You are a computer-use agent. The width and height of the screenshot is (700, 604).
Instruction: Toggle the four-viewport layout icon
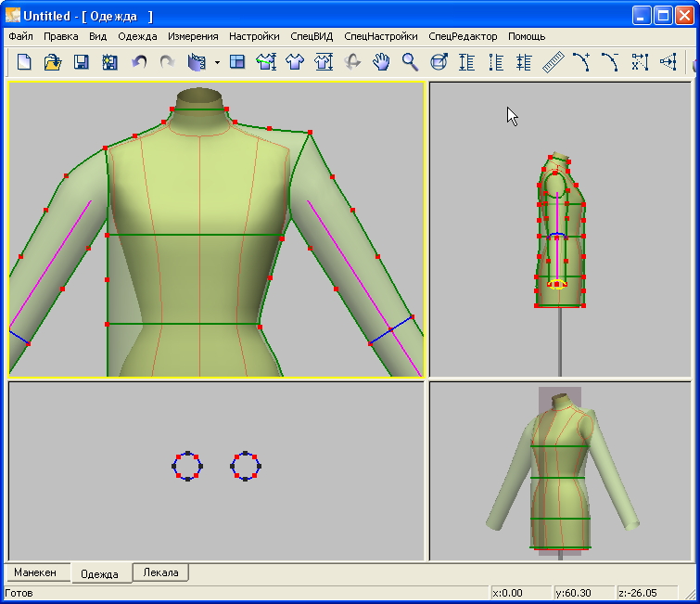coord(237,62)
